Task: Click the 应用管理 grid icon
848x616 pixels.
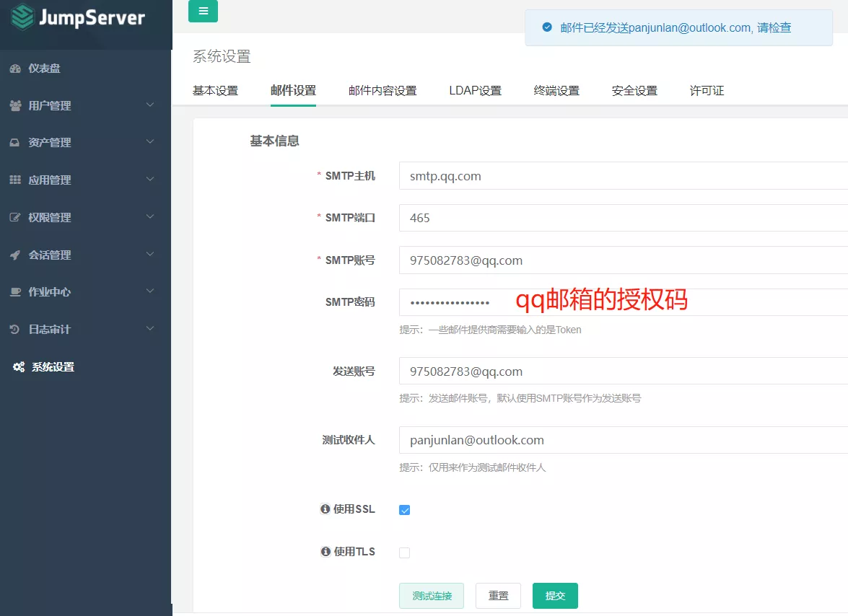Action: pos(15,180)
